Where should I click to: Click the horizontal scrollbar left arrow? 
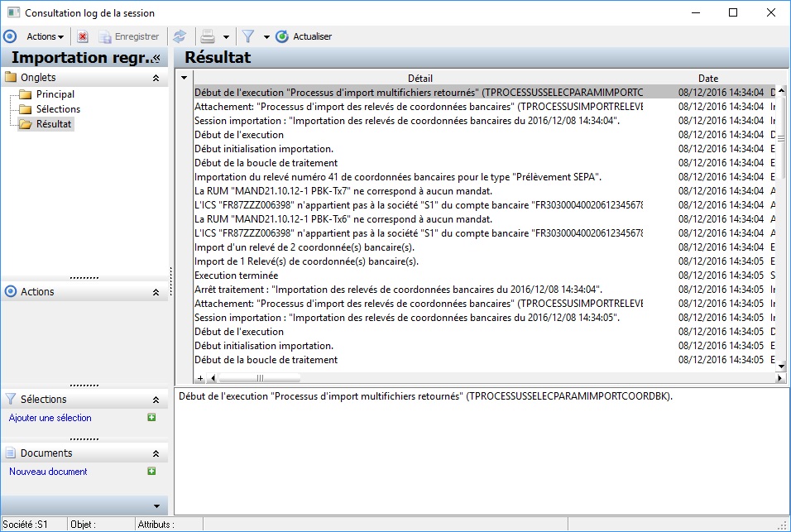tap(213, 377)
